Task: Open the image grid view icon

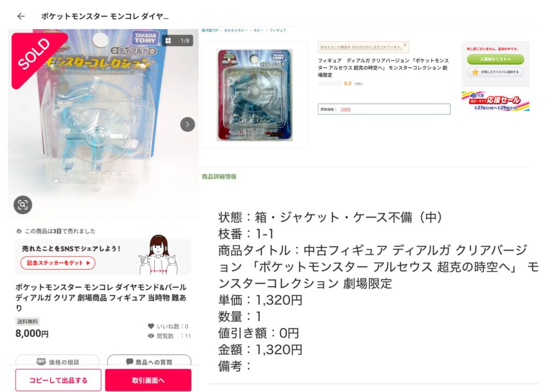Action: click(168, 41)
